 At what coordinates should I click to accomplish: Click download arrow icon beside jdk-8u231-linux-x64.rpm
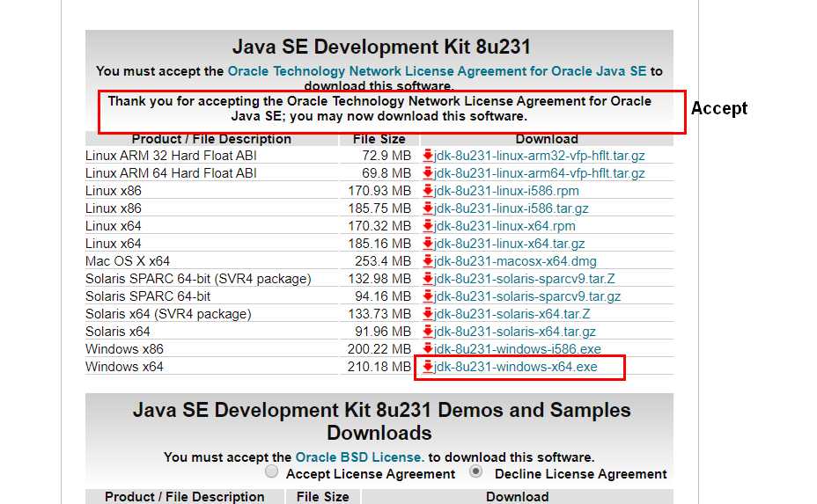coord(428,226)
